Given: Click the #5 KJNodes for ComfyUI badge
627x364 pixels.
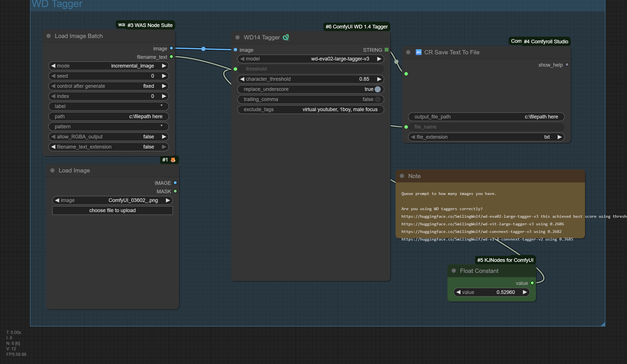Looking at the screenshot, I should [x=505, y=260].
